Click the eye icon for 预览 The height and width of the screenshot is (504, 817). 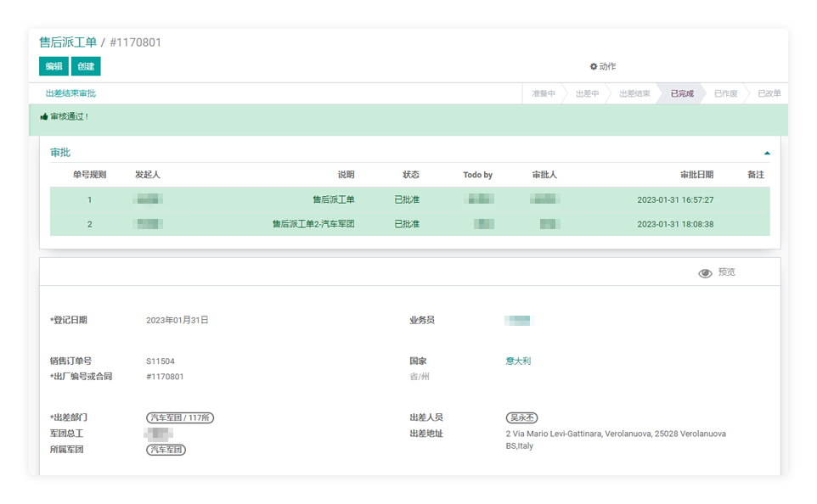pos(705,273)
